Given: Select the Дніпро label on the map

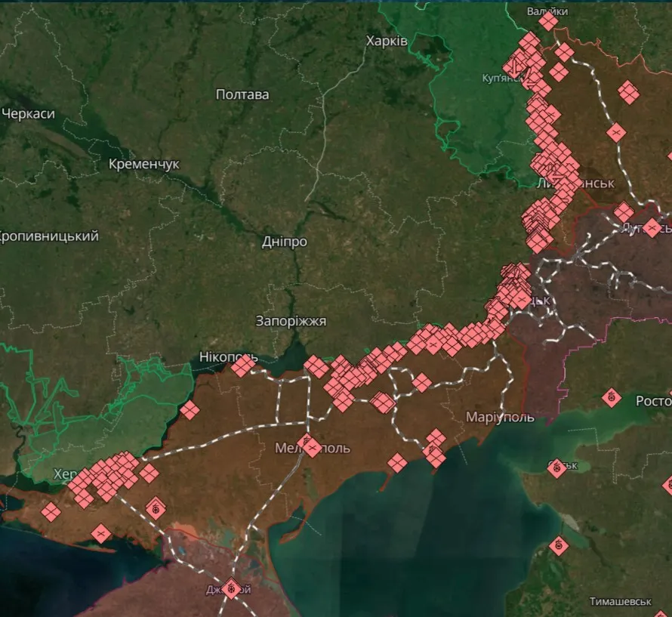Looking at the screenshot, I should [x=285, y=240].
